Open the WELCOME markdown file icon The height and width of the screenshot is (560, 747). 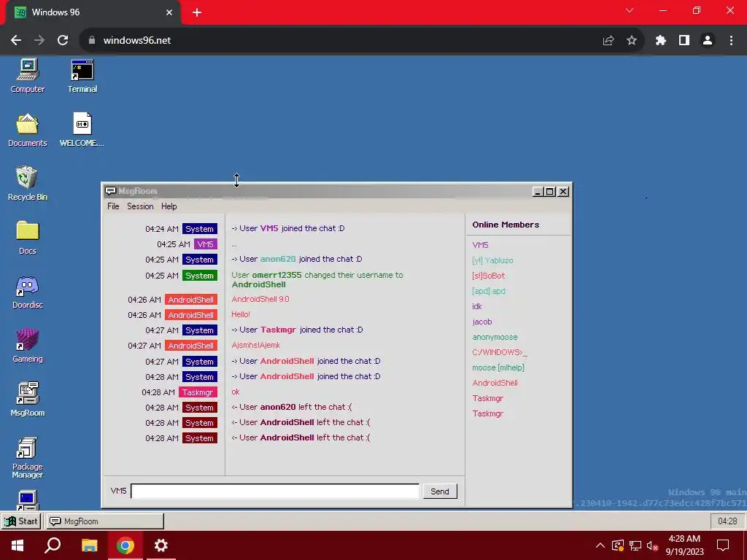pos(82,130)
